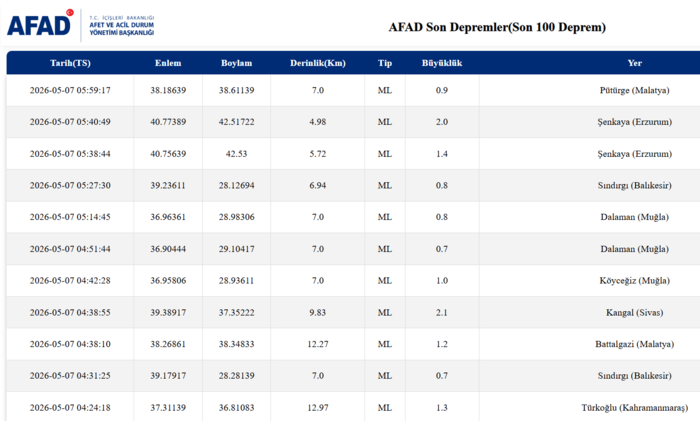Click the Pütürge (Malatya) location cell
The width and height of the screenshot is (700, 421).
634,90
